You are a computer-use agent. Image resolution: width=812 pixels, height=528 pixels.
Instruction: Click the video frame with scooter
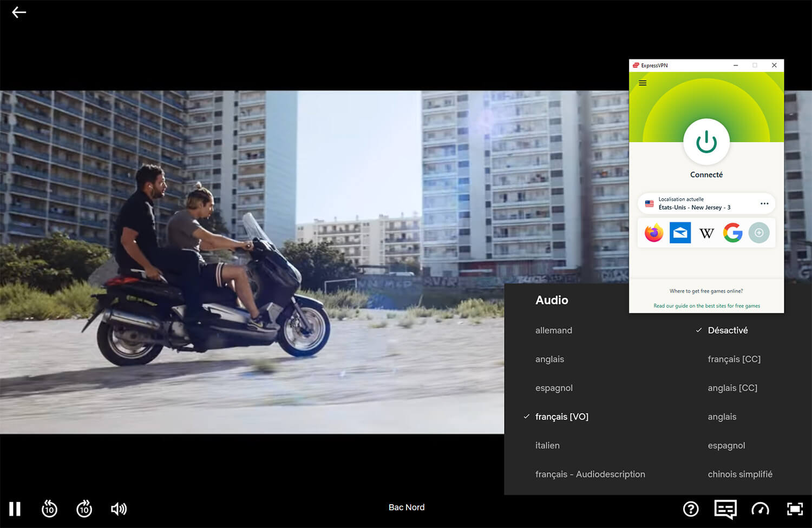click(x=252, y=262)
